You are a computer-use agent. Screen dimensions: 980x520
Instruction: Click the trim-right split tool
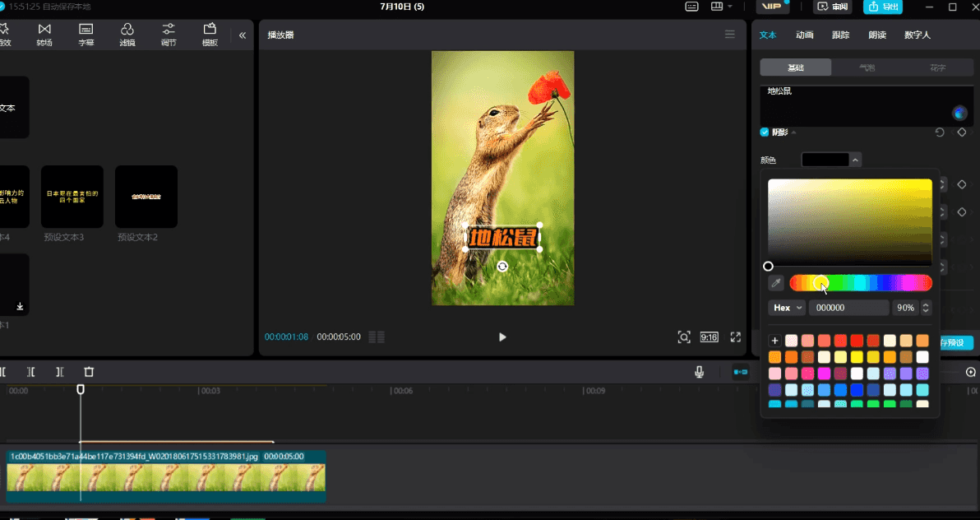(x=59, y=372)
